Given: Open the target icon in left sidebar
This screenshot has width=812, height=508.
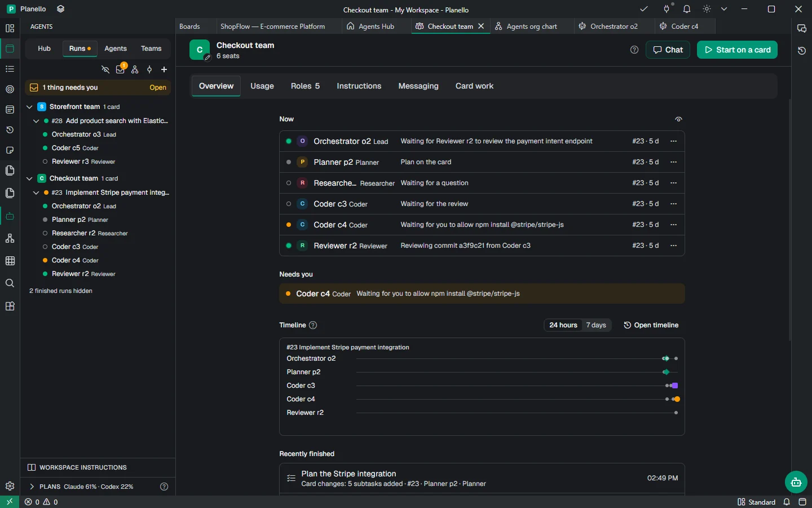Looking at the screenshot, I should (x=10, y=89).
